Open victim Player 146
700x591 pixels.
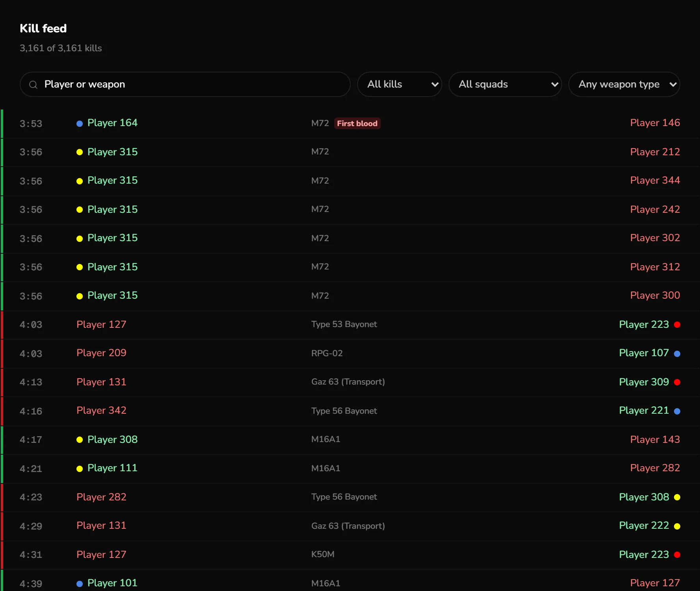point(655,123)
